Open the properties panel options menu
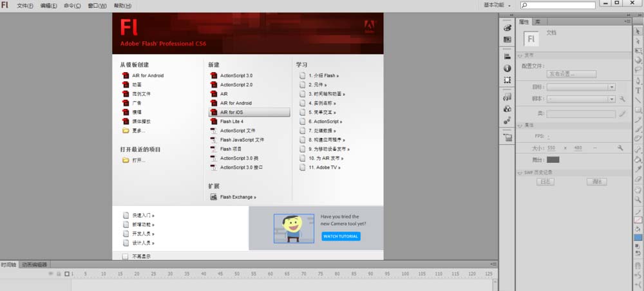Viewport: 644px width, 291px height. point(627,21)
